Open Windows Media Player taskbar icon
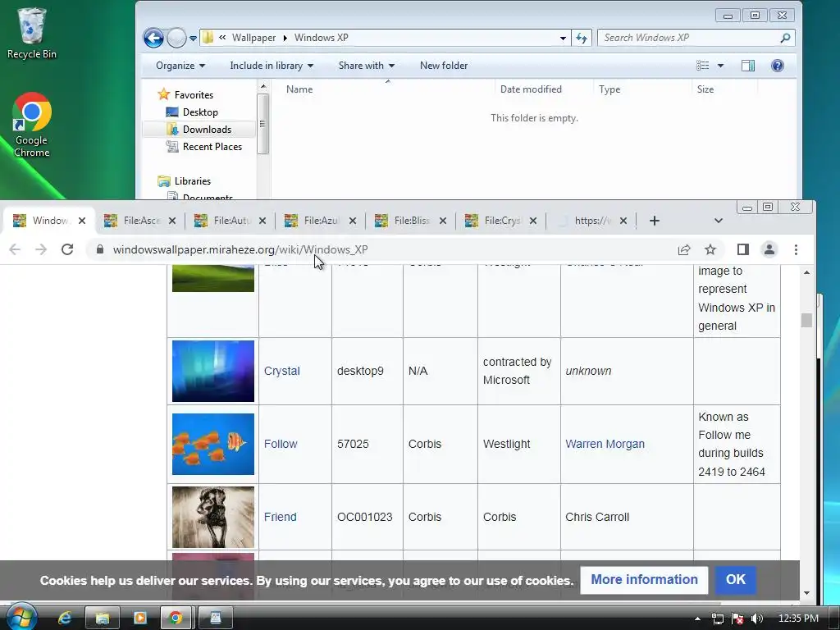This screenshot has height=630, width=840. (x=139, y=619)
